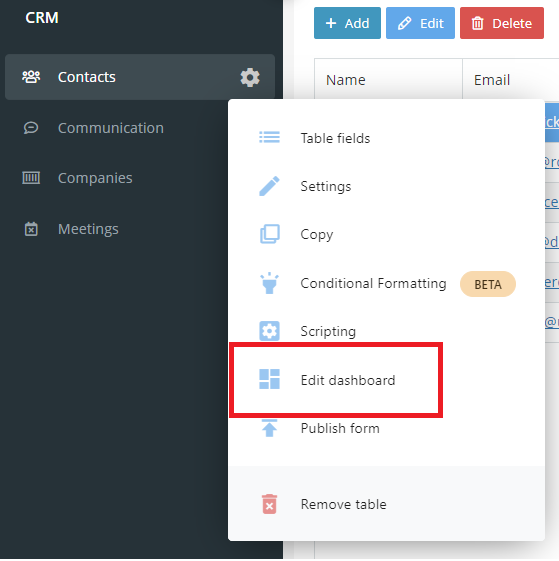Select Publish form menu entry
This screenshot has width=559, height=561.
pos(387,428)
